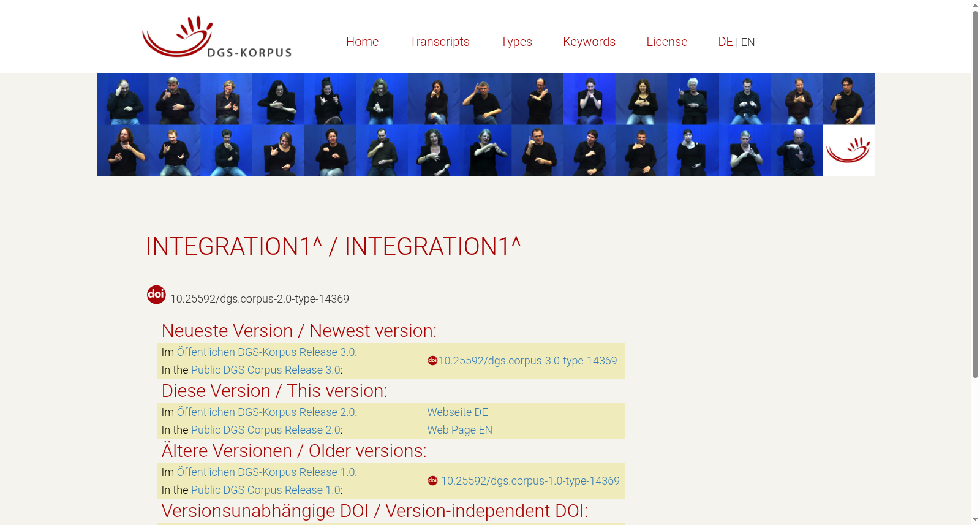This screenshot has height=525, width=980.
Task: Open Öffentlichen DGS-Korpus Release 2.0 link
Action: coord(266,412)
